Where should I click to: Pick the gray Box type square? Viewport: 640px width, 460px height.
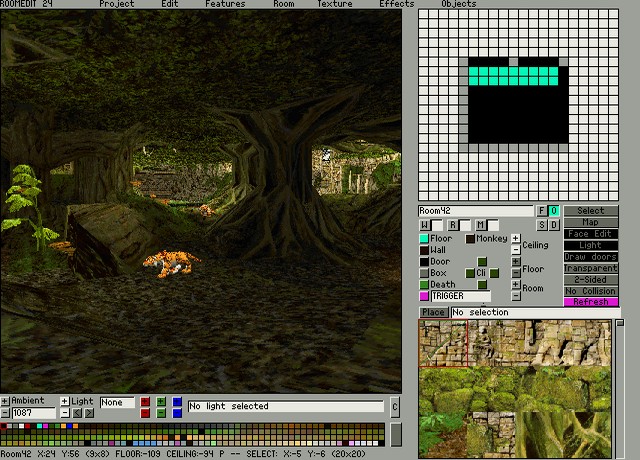pyautogui.click(x=424, y=273)
